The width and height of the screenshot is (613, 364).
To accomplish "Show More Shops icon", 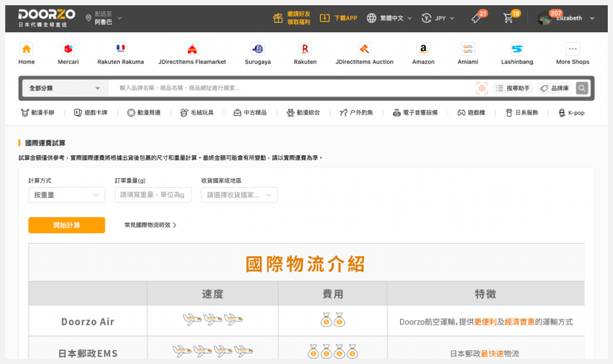I will coord(573,49).
